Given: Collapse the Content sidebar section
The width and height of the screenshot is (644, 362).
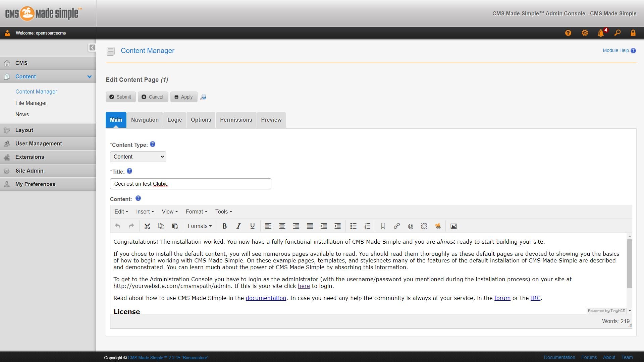Looking at the screenshot, I should pyautogui.click(x=89, y=77).
